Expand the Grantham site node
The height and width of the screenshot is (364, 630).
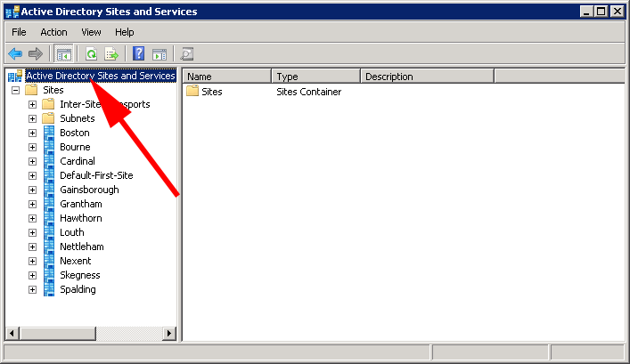33,205
